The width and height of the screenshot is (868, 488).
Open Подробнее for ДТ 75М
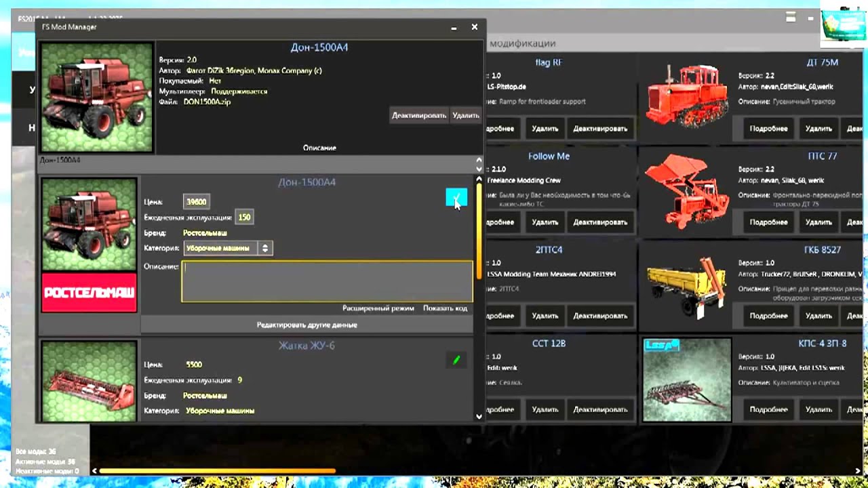(x=768, y=129)
